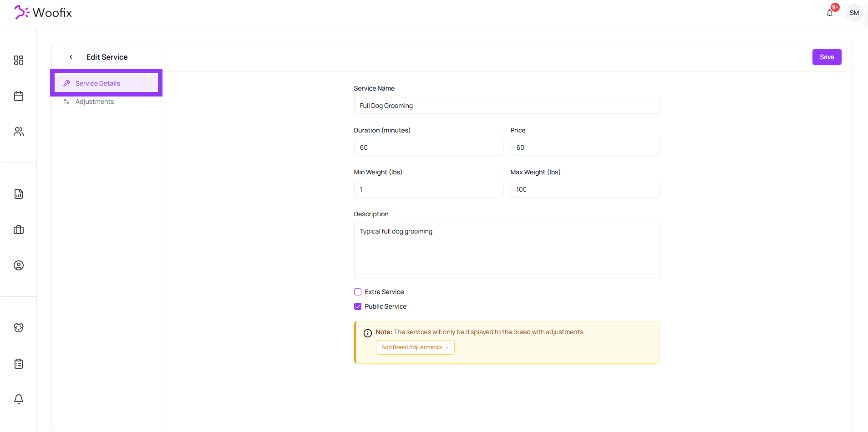
Task: Click the Save button
Action: click(827, 57)
